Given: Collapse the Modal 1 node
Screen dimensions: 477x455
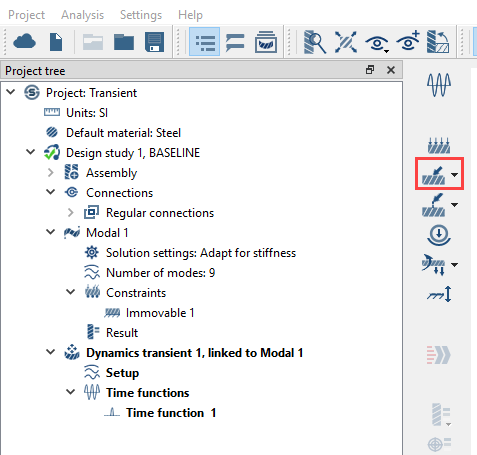Looking at the screenshot, I should (x=50, y=232).
